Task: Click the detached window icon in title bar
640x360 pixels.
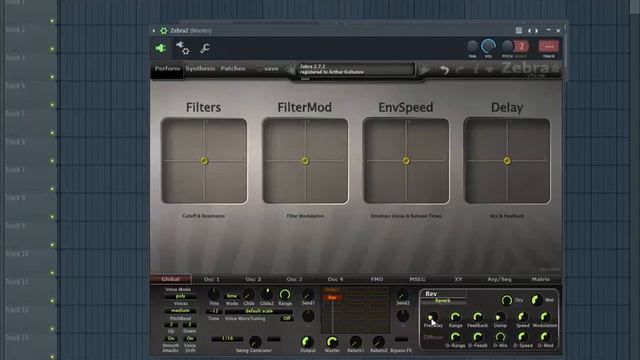Action: click(519, 31)
